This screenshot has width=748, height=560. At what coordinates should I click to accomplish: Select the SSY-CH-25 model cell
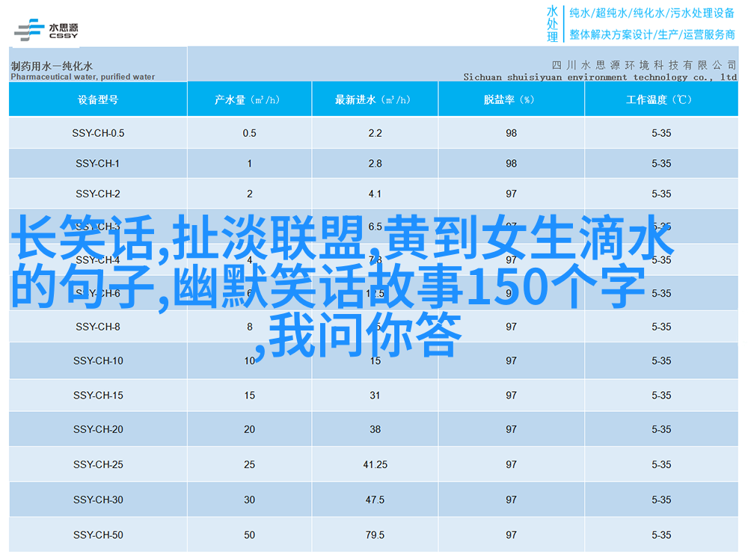(98, 465)
